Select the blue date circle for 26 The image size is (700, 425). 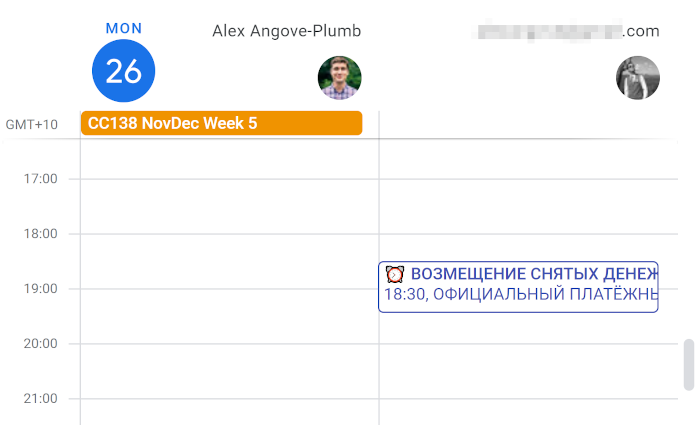point(123,71)
